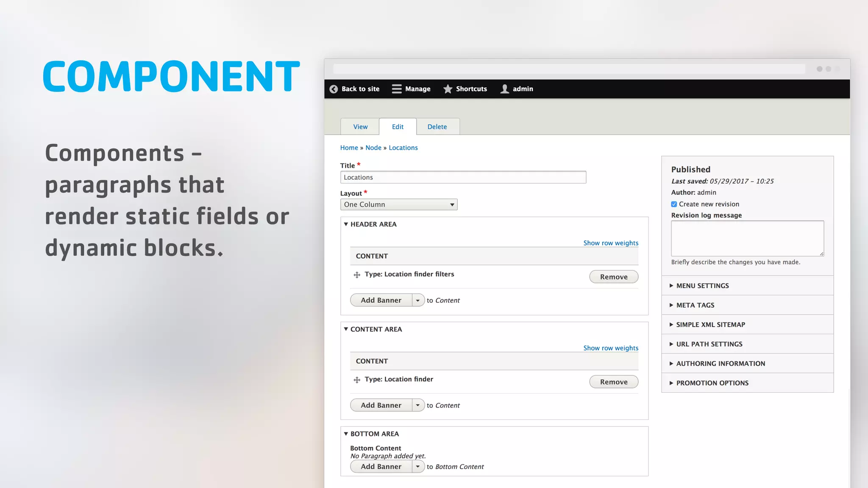Grab drag handle beside Type: Location finder row
The width and height of the screenshot is (868, 488).
(357, 380)
